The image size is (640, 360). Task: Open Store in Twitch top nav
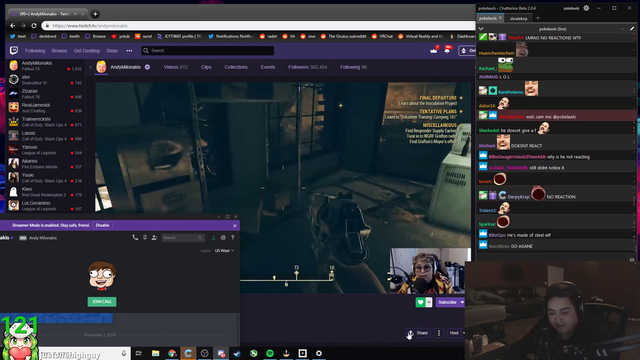(x=112, y=51)
